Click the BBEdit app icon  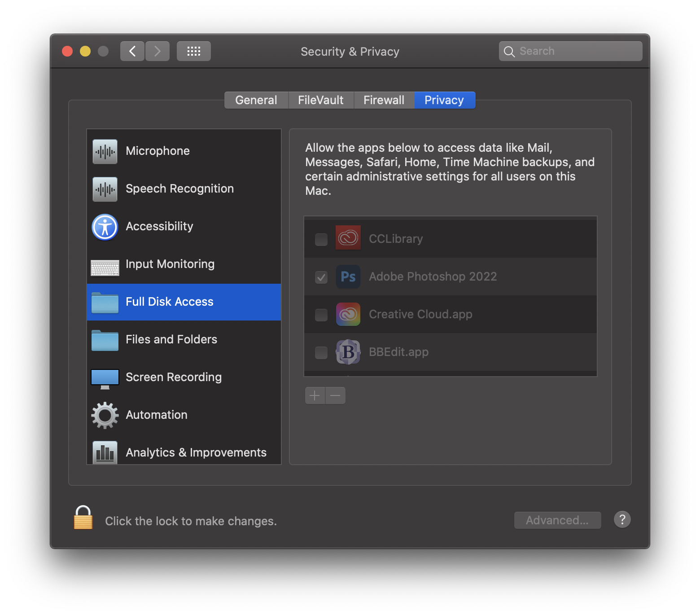[348, 352]
